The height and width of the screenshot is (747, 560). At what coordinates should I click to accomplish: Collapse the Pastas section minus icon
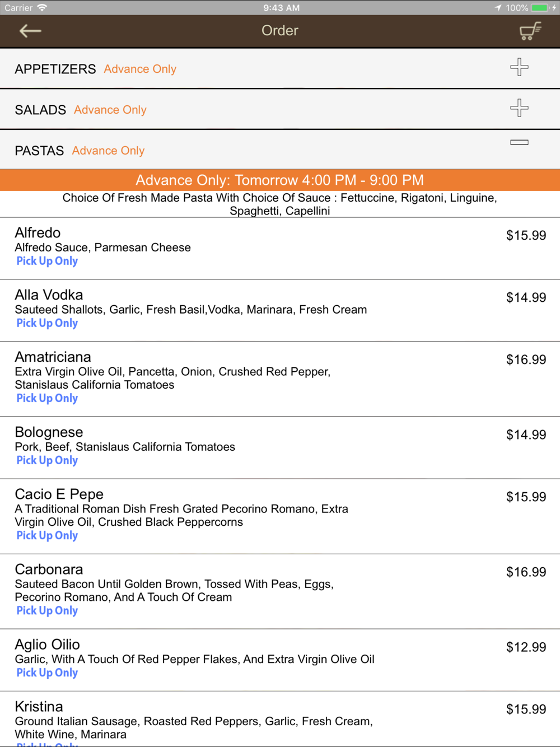coord(519,142)
